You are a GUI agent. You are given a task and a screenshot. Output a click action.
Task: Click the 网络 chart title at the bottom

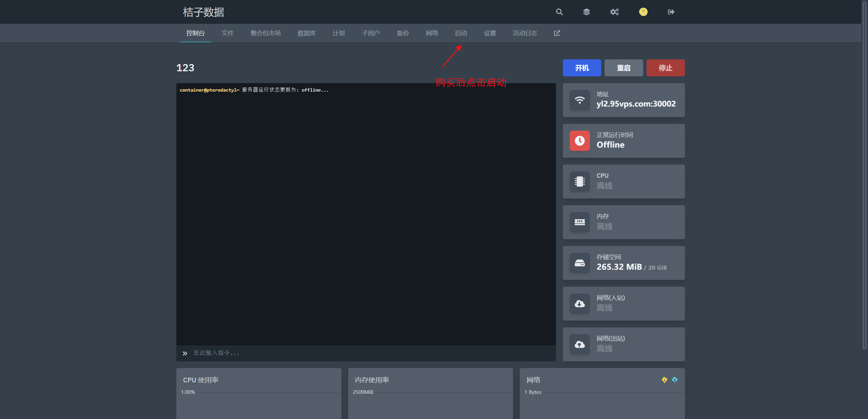(x=533, y=380)
